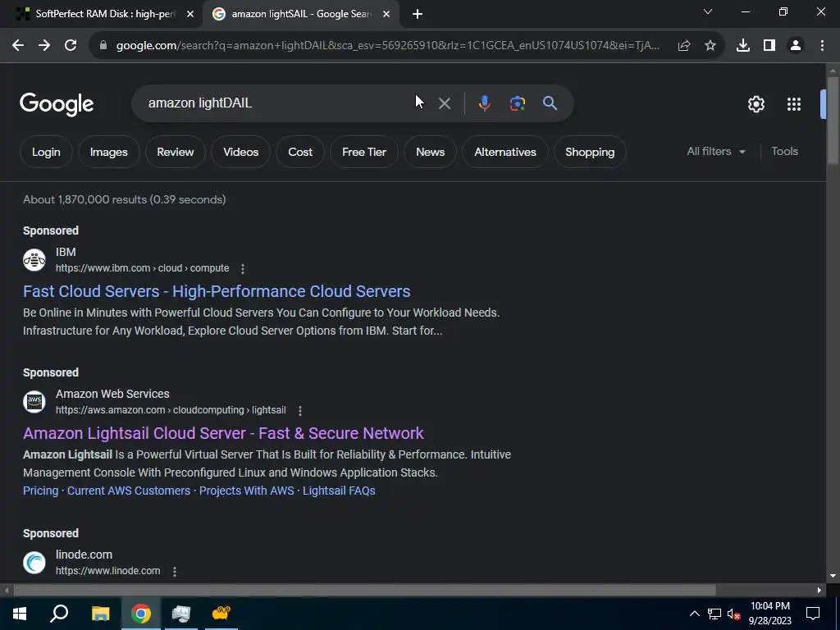Start voice search with microphone
Image resolution: width=840 pixels, height=630 pixels.
[484, 103]
